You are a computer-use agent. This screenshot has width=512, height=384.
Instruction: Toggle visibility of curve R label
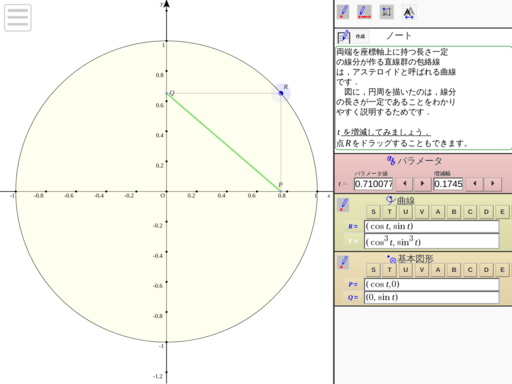tap(353, 227)
